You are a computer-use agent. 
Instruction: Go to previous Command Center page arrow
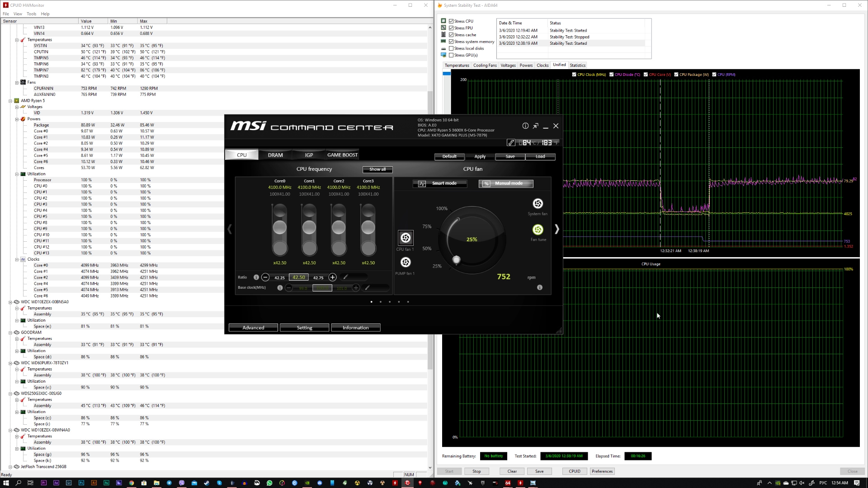[x=230, y=230]
